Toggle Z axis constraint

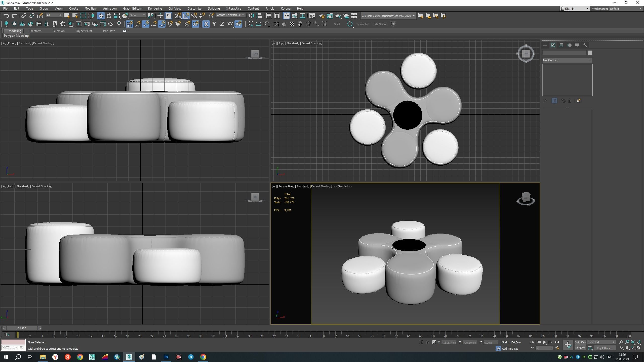point(222,24)
